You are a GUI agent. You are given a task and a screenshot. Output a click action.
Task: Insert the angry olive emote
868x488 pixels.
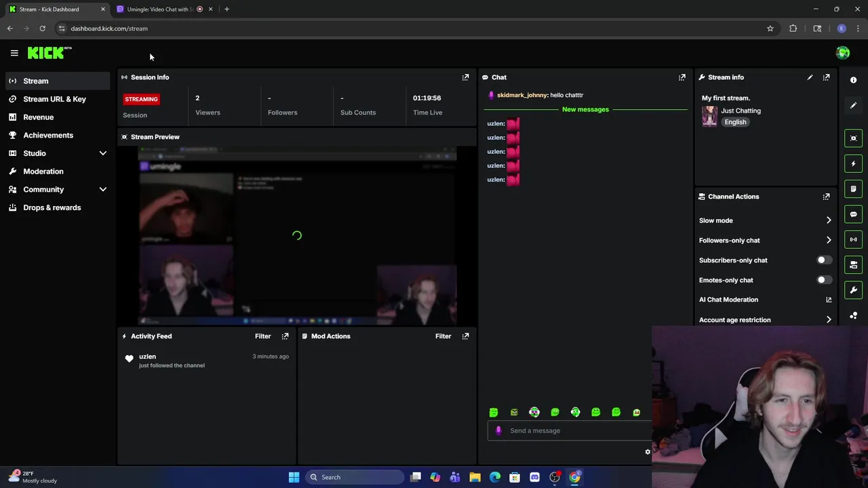click(x=514, y=412)
